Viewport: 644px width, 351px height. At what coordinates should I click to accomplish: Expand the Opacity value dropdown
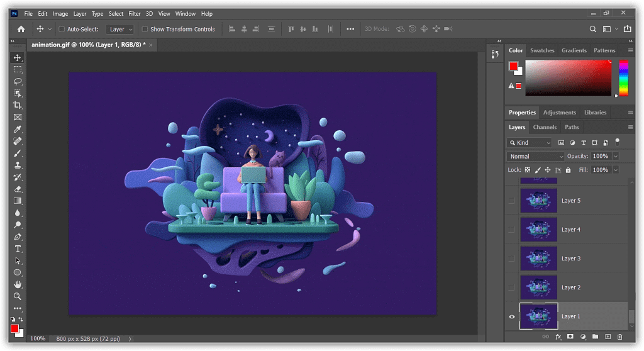click(x=616, y=156)
